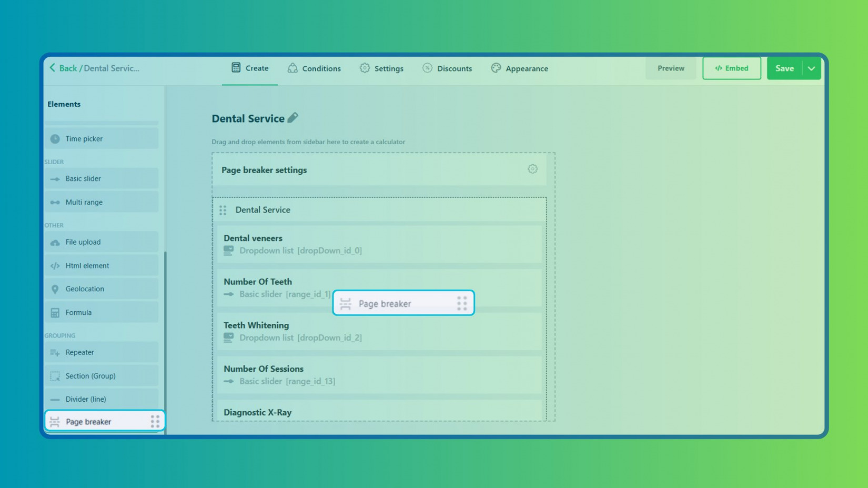Switch to the Discounts tab
Screen dimensions: 868x488
tap(448, 68)
